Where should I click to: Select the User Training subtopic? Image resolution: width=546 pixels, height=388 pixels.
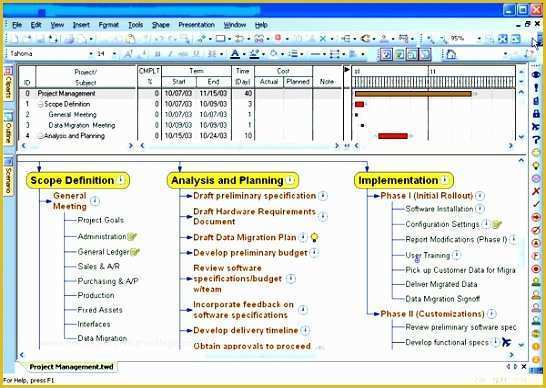(x=428, y=255)
